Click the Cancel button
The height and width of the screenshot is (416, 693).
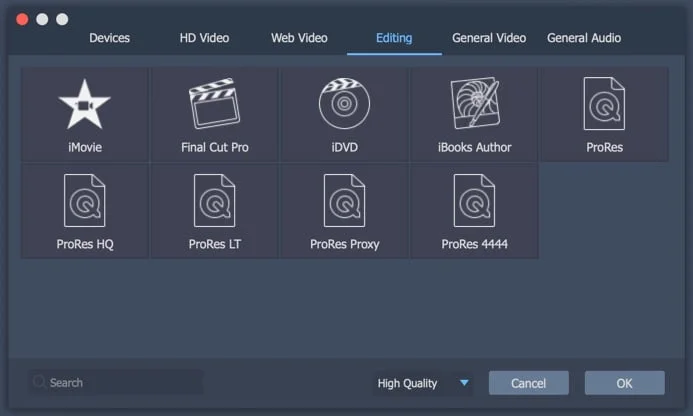tap(529, 383)
